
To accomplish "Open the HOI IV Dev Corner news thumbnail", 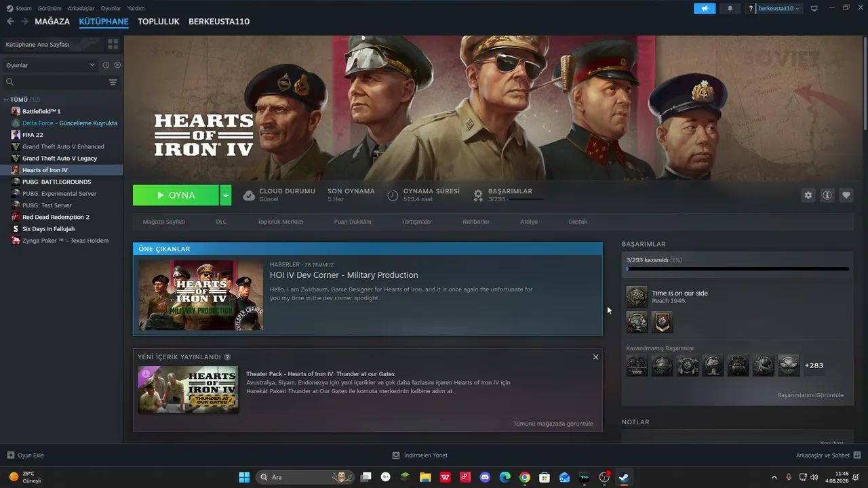I will [x=201, y=296].
